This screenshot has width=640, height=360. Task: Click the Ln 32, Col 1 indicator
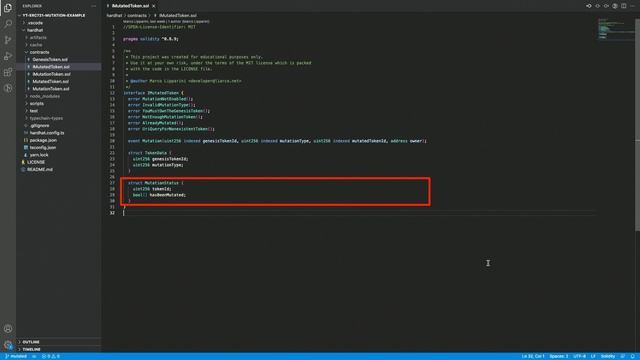pyautogui.click(x=533, y=356)
